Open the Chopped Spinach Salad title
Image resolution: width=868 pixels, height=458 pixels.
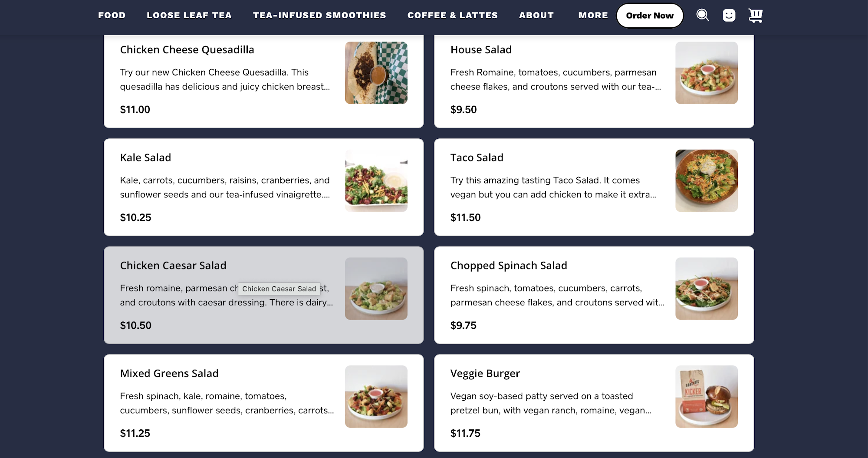509,265
